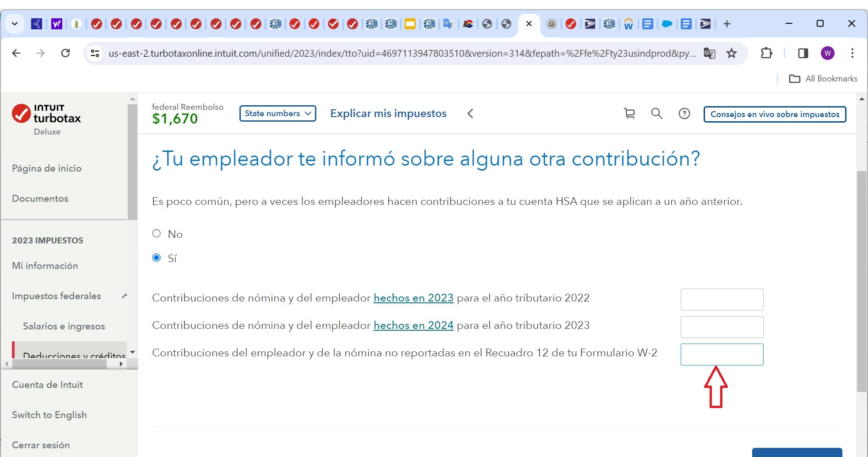Open the help question mark icon
The image size is (868, 457).
point(684,113)
